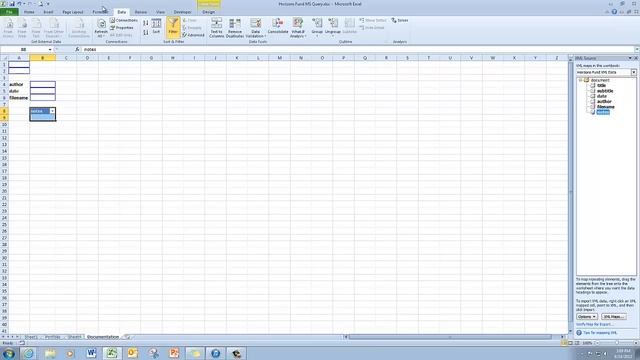Screen dimensions: 640x360
Task: Click Text to Columns
Action: 216,28
